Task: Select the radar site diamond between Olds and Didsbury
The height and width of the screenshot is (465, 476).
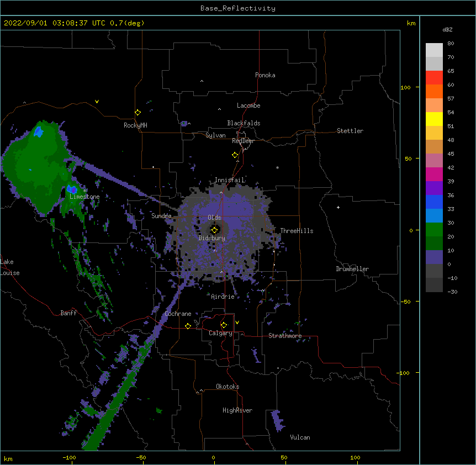Action: [214, 230]
